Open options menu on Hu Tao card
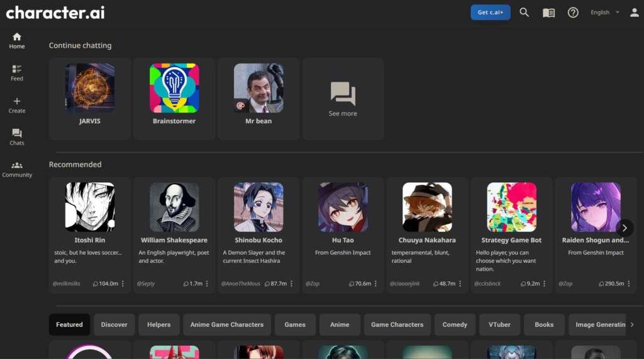The width and height of the screenshot is (644, 359). (375, 284)
